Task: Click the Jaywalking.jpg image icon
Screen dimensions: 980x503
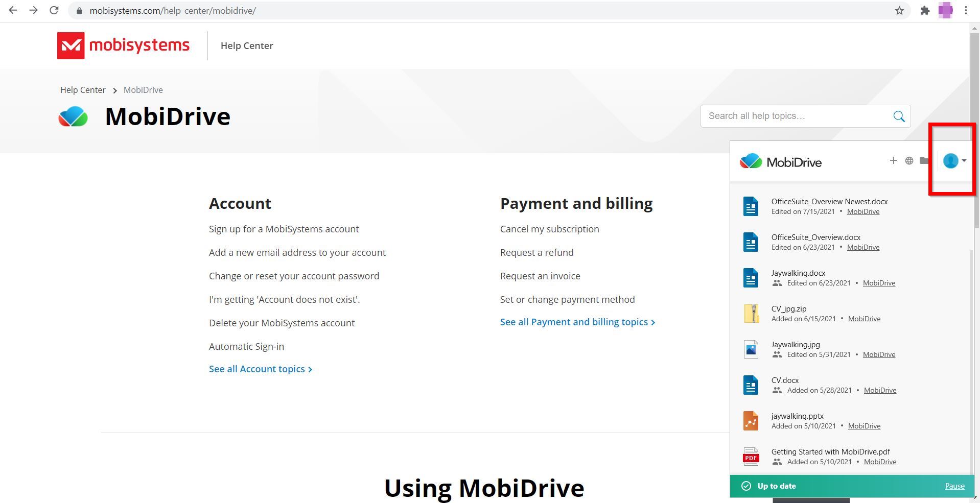Action: (x=751, y=349)
